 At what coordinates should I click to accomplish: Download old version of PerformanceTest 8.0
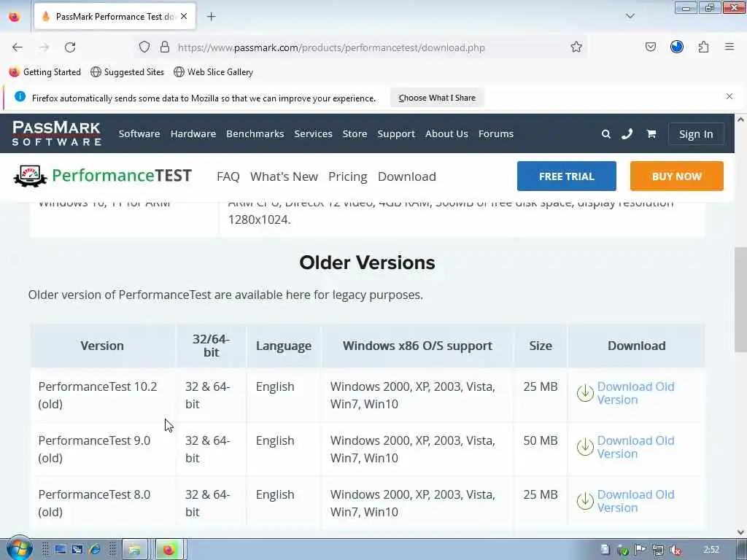click(x=635, y=501)
